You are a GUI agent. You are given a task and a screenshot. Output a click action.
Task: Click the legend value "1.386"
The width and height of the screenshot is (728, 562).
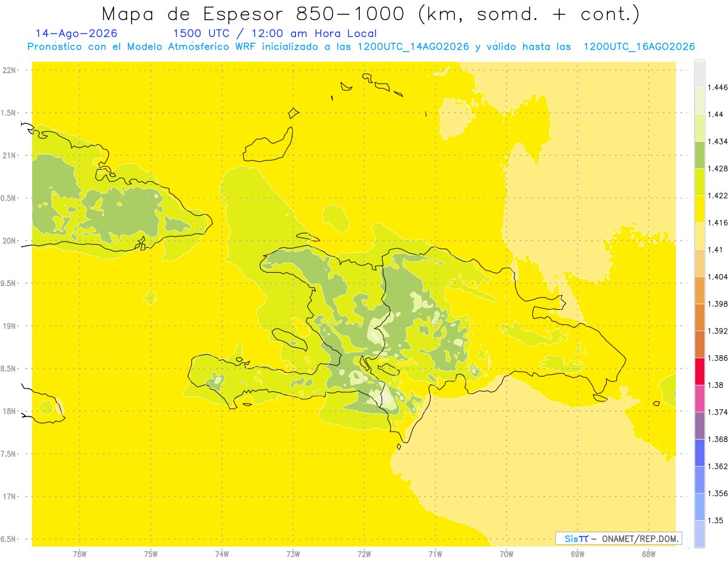click(718, 358)
